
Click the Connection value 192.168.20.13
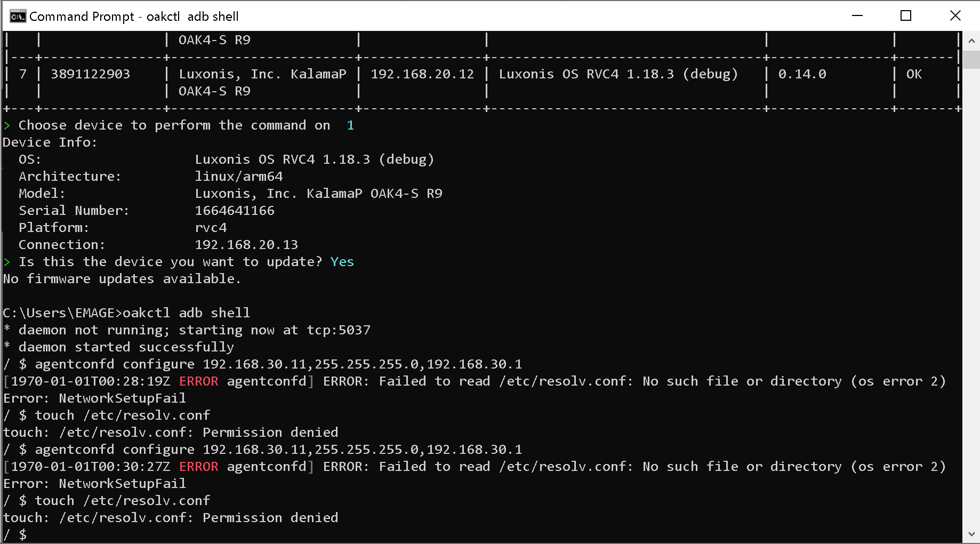pos(246,245)
